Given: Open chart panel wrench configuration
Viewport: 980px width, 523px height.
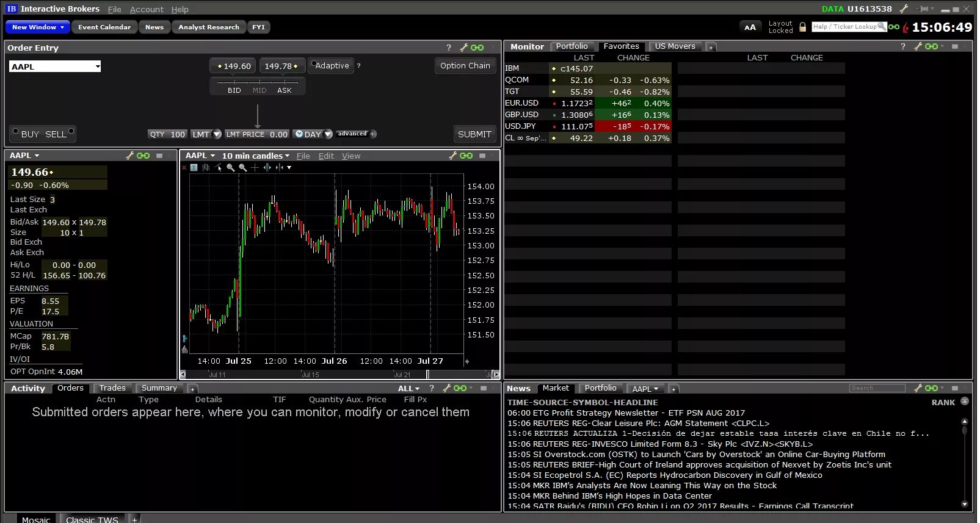Looking at the screenshot, I should pos(452,156).
